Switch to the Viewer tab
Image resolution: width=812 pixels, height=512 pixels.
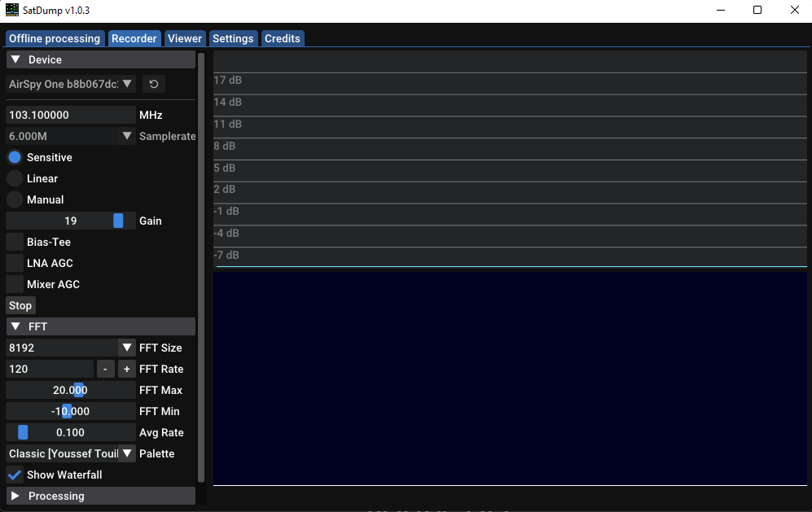(184, 37)
